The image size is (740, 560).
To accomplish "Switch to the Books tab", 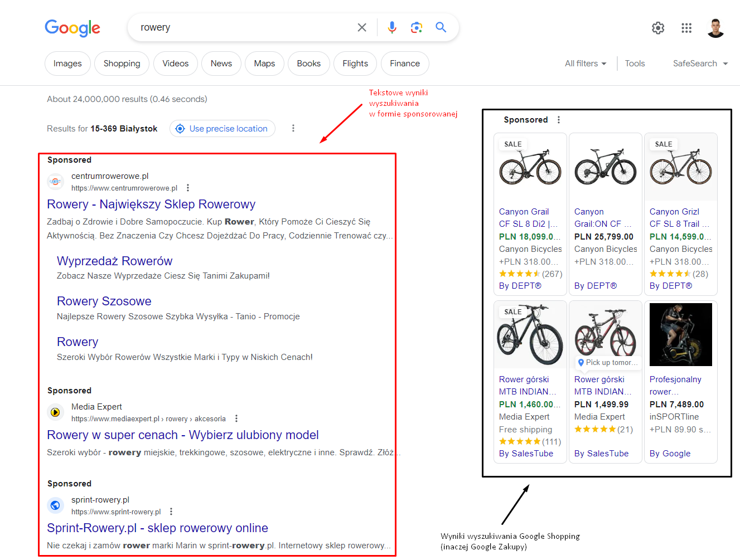I will click(309, 64).
